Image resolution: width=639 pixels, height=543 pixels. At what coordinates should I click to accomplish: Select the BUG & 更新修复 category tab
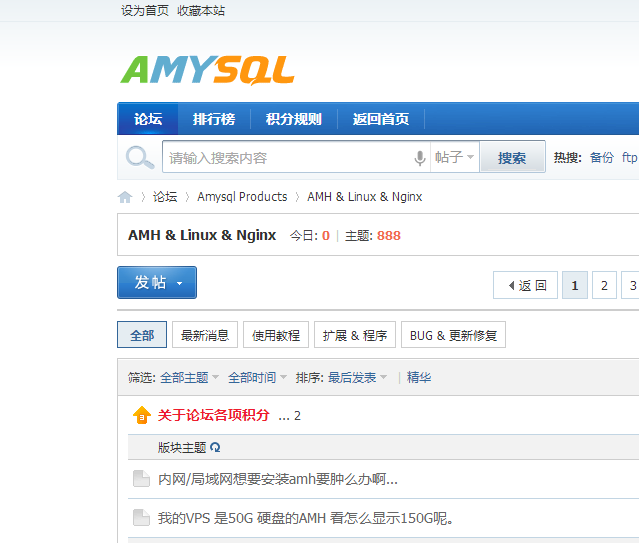(454, 335)
